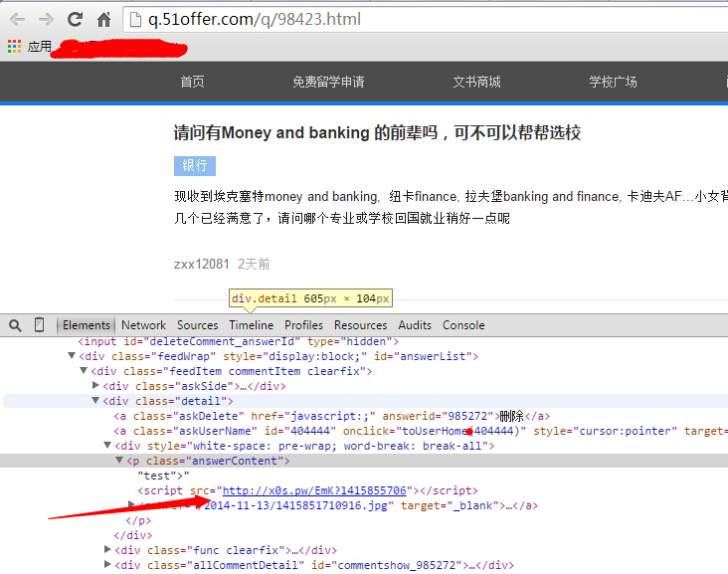728x574 pixels.
Task: Switch to DevTools Network tab
Action: 143,325
